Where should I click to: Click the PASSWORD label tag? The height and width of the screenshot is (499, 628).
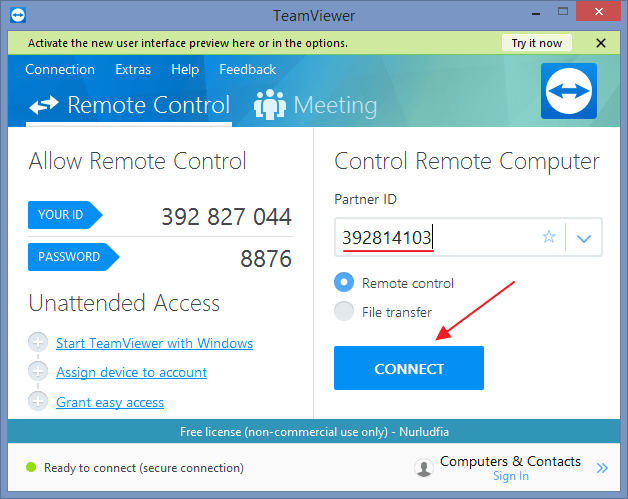tap(74, 257)
